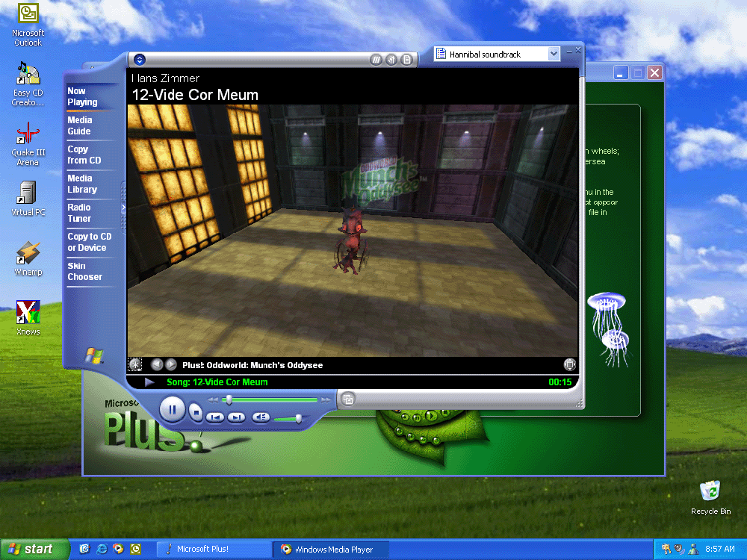Select the Winamp desktop icon
The image size is (747, 560).
[x=28, y=258]
